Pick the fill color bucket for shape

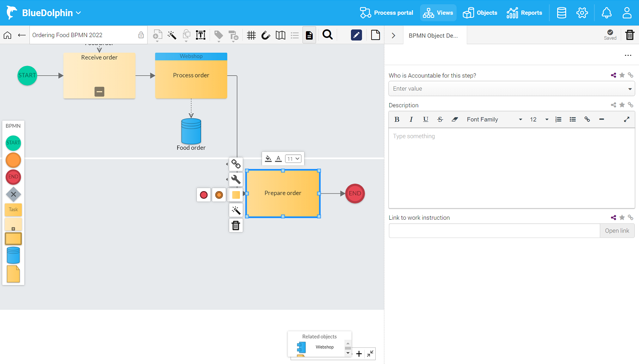coord(268,159)
